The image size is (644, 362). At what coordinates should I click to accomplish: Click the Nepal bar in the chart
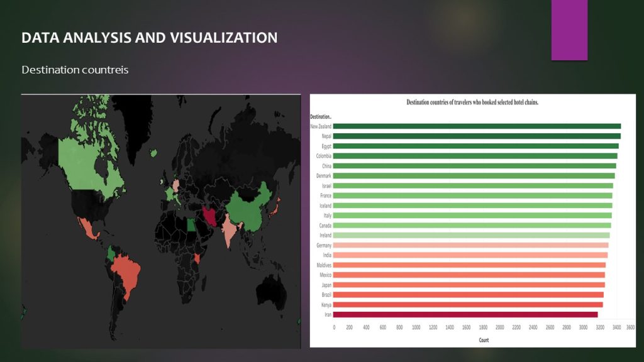point(477,136)
